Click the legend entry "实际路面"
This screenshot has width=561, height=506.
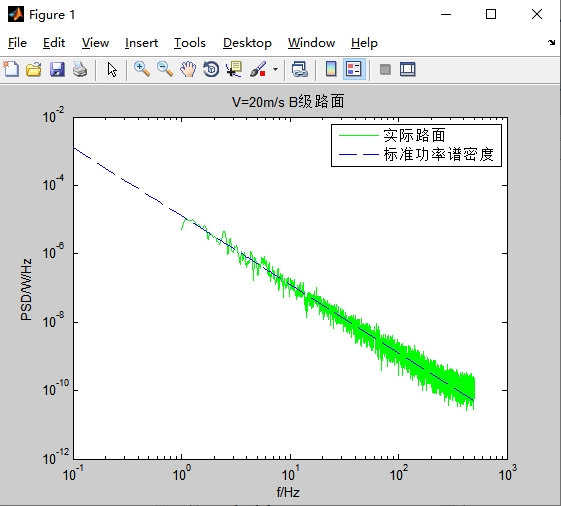pos(414,135)
